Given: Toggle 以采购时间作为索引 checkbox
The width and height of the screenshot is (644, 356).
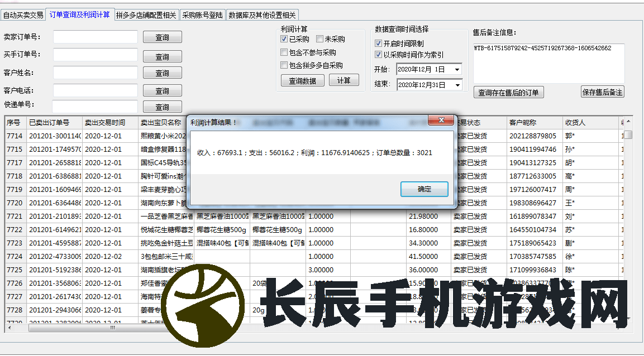Looking at the screenshot, I should (378, 55).
